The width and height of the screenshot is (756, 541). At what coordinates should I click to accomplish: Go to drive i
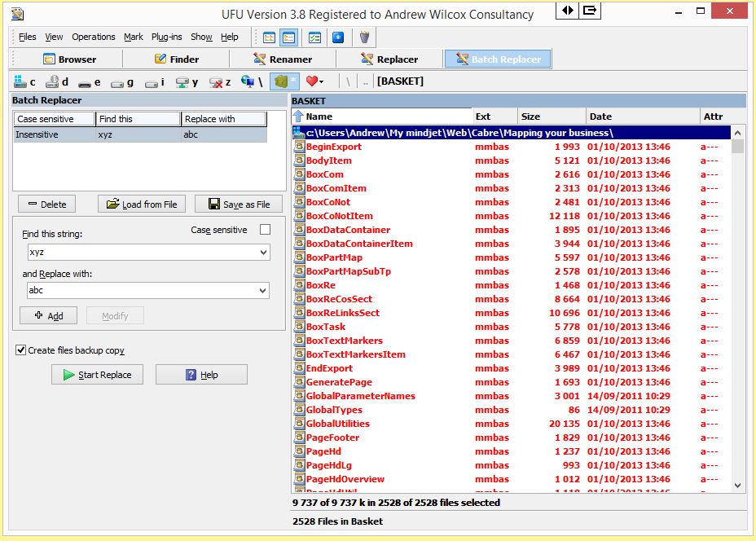click(x=155, y=82)
